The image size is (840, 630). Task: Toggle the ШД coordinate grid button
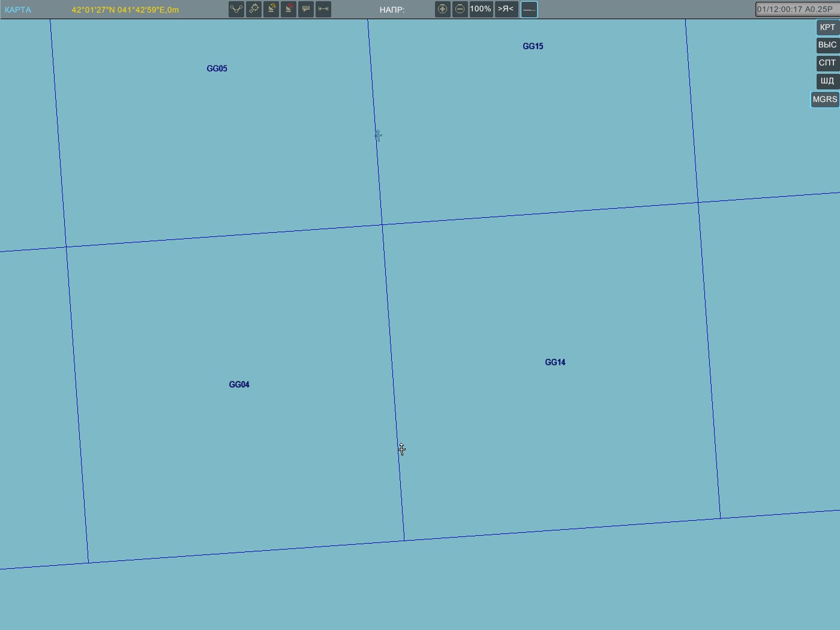coord(827,81)
